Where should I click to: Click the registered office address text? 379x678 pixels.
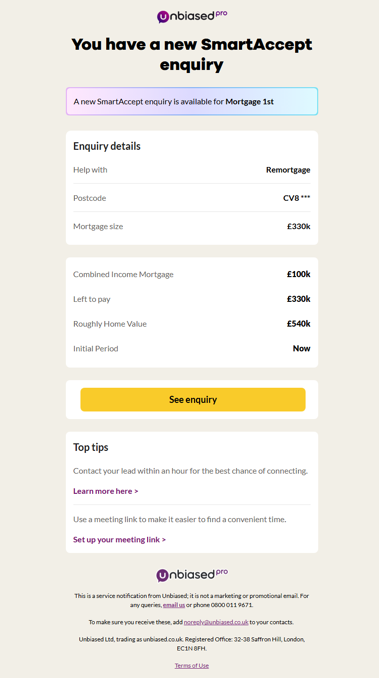coord(192,643)
